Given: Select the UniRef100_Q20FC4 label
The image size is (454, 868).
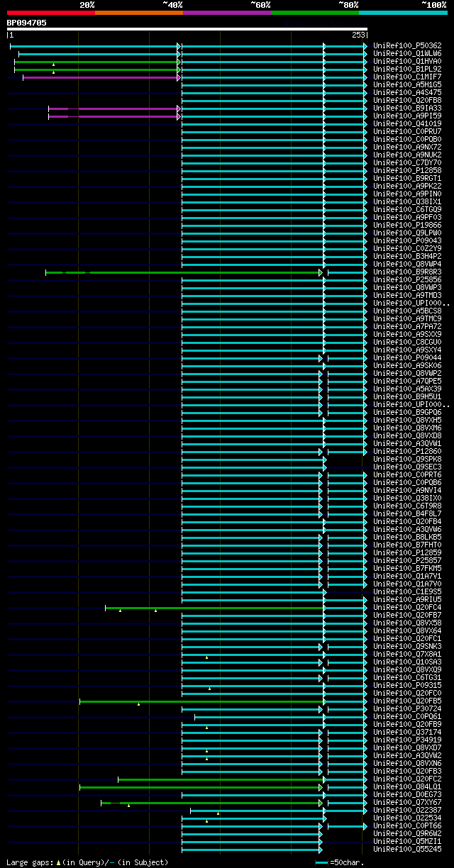Looking at the screenshot, I should pos(407,608).
